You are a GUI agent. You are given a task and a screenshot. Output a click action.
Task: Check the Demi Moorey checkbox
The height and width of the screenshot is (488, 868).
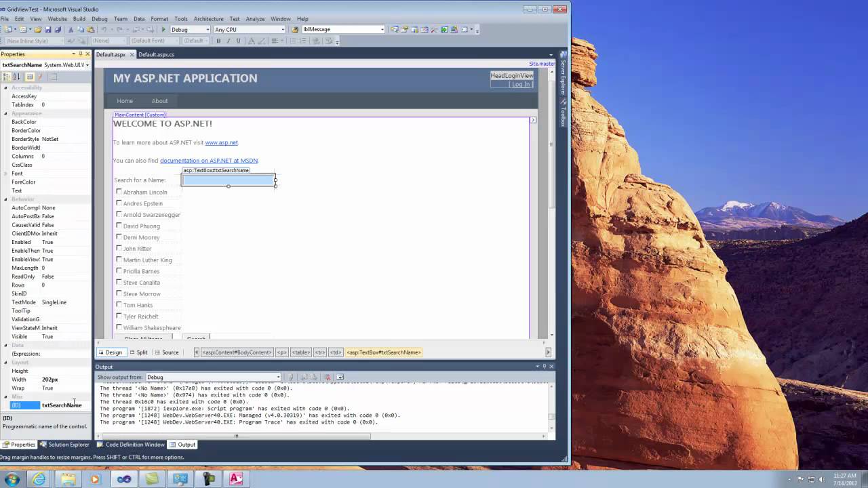119,237
